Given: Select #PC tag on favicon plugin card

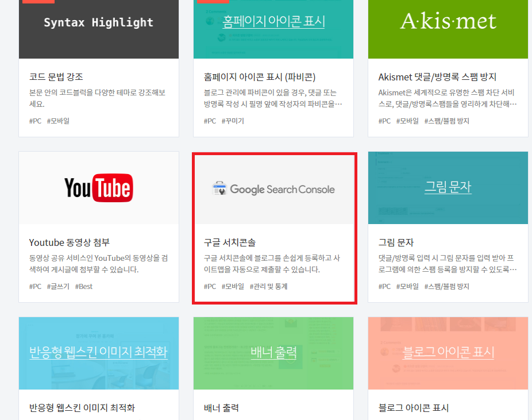Looking at the screenshot, I should (210, 121).
